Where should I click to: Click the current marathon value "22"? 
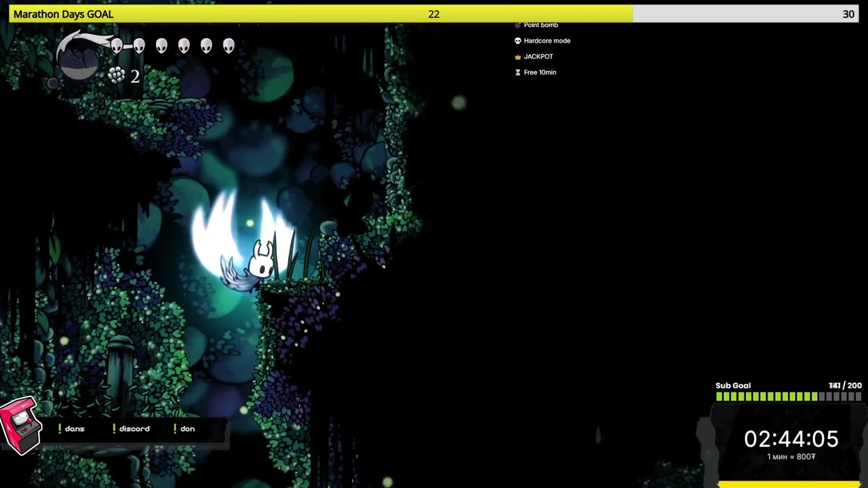(x=434, y=14)
